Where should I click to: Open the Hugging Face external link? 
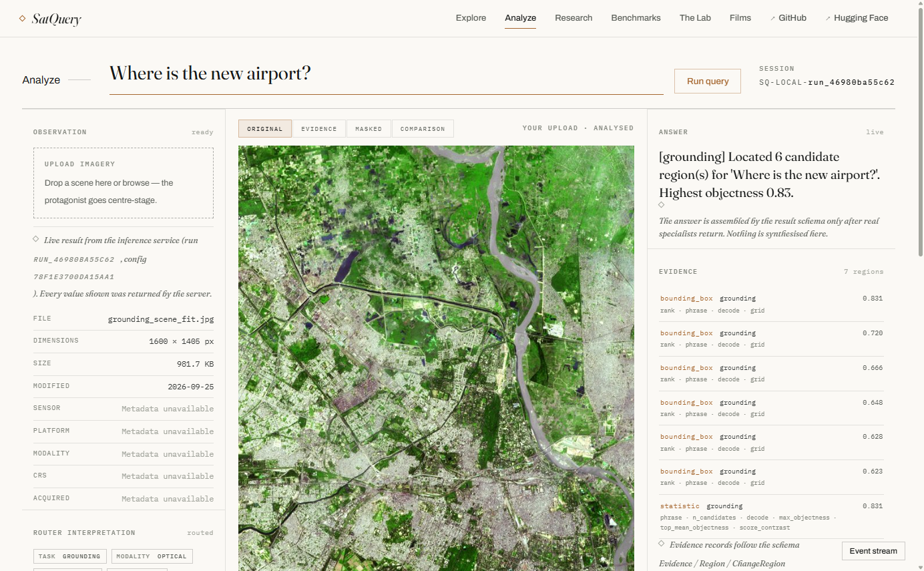(857, 18)
